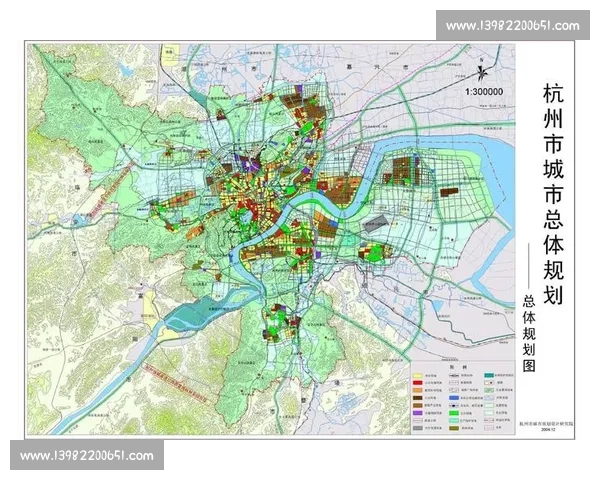The width and height of the screenshot is (600, 480).
Task: Click the red swatch in the legend
Action: pos(417,383)
